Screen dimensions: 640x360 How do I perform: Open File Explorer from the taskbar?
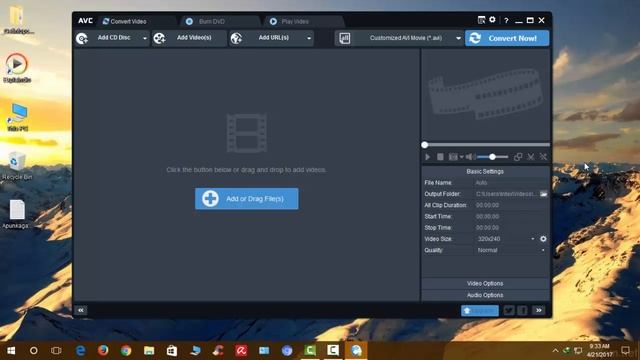pos(149,351)
